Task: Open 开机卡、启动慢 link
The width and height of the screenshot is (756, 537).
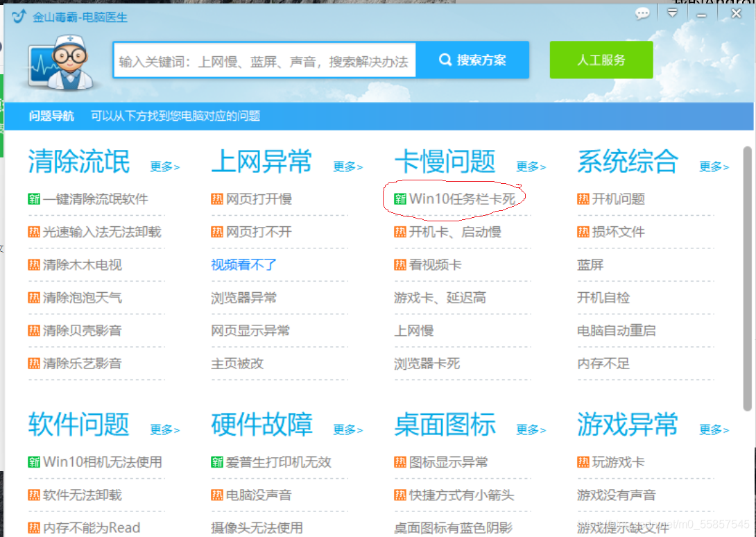Action: (455, 232)
